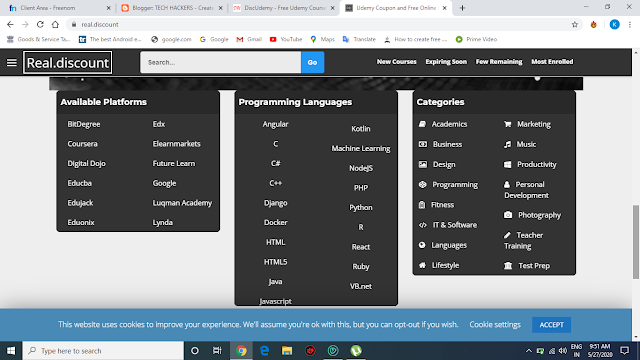Viewport: 640px width, 360px height.
Task: Click the Productivity windows icon
Action: click(x=508, y=164)
